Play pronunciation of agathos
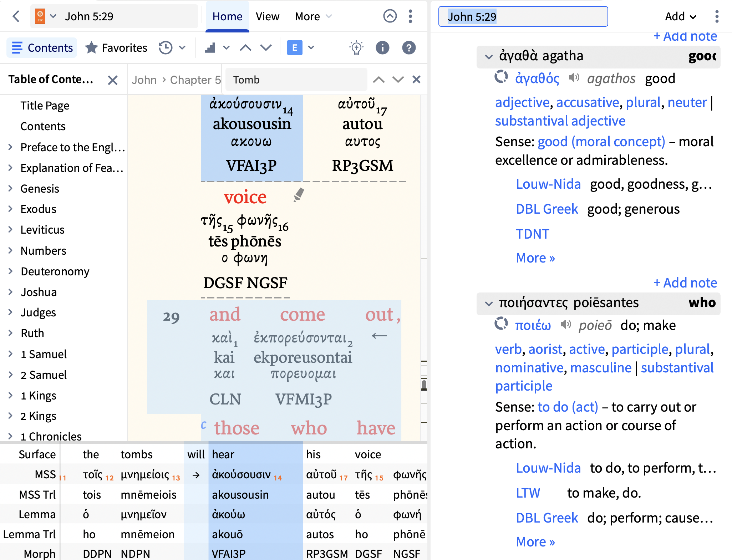 574,77
